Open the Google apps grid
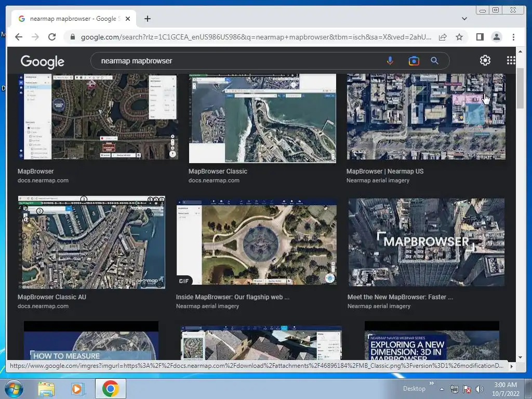 [511, 60]
